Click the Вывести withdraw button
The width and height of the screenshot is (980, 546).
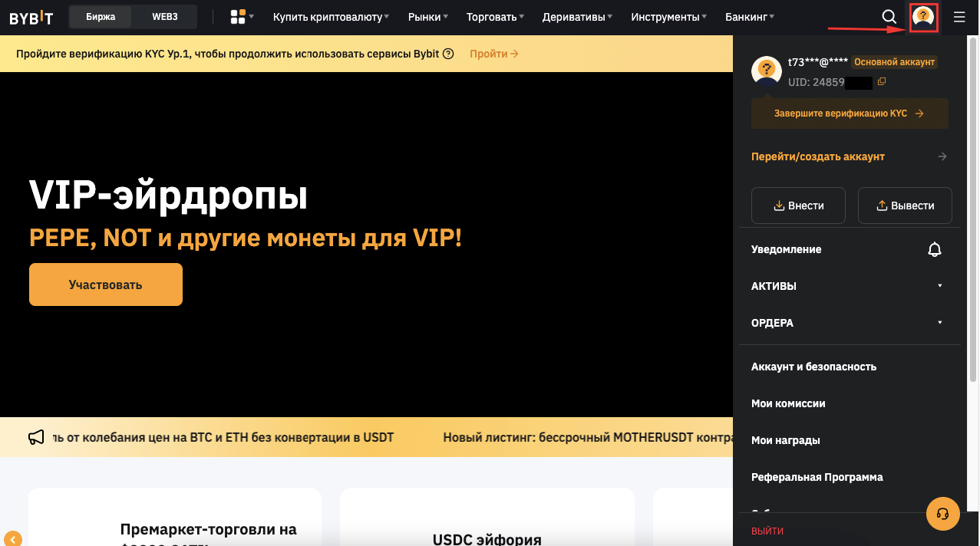click(x=905, y=206)
